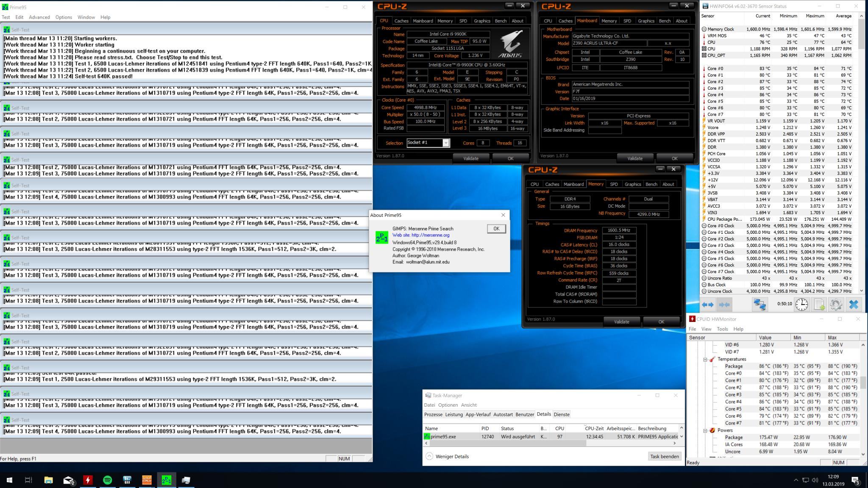Open HWiNFO sensor settings gear icon

(x=836, y=305)
